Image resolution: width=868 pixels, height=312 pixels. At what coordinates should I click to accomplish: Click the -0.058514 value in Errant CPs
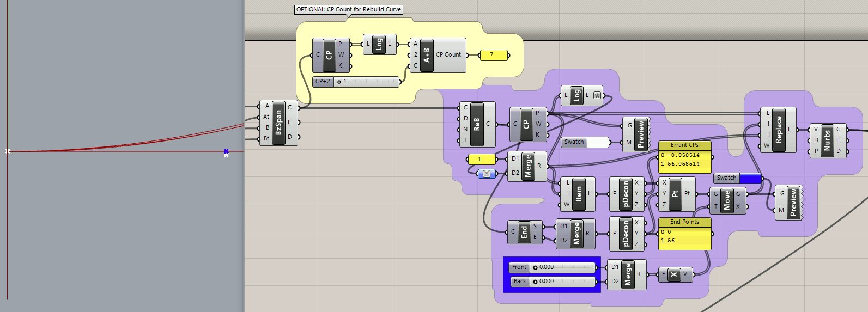coord(684,155)
